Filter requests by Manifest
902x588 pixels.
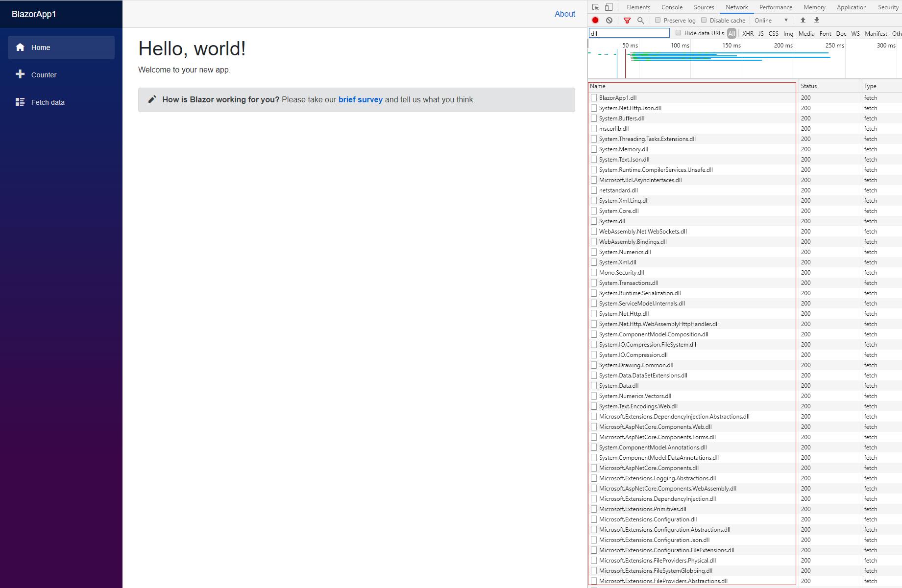tap(876, 33)
